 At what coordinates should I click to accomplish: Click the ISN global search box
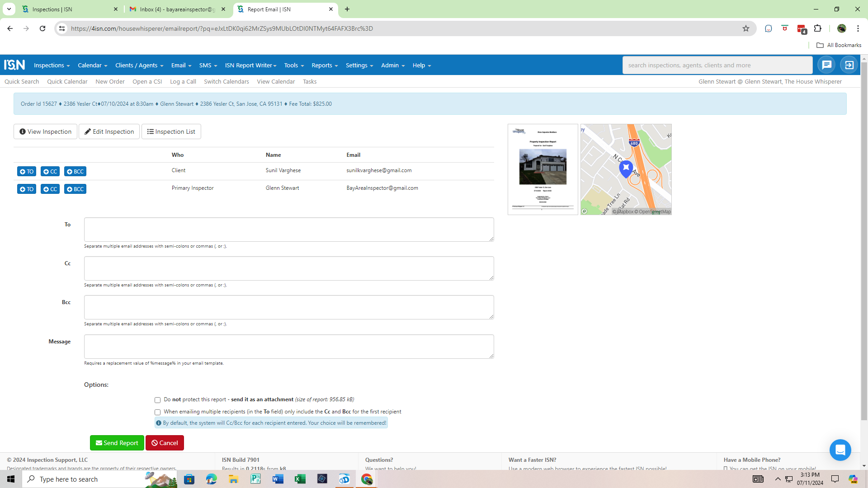717,65
